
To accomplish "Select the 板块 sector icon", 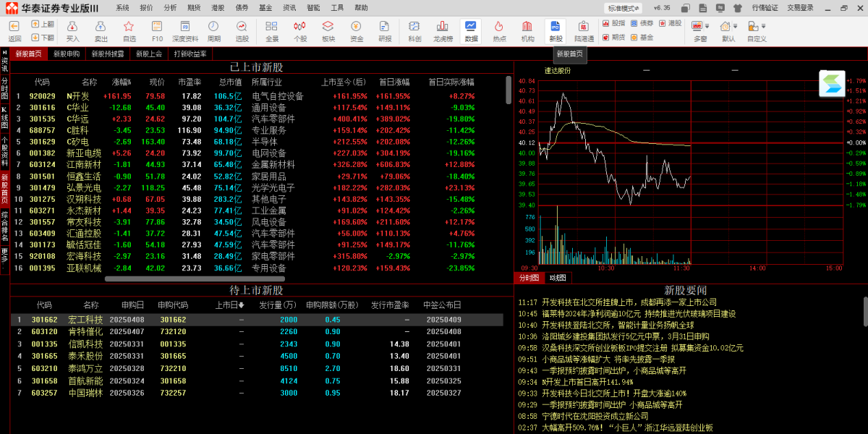I will pyautogui.click(x=328, y=30).
